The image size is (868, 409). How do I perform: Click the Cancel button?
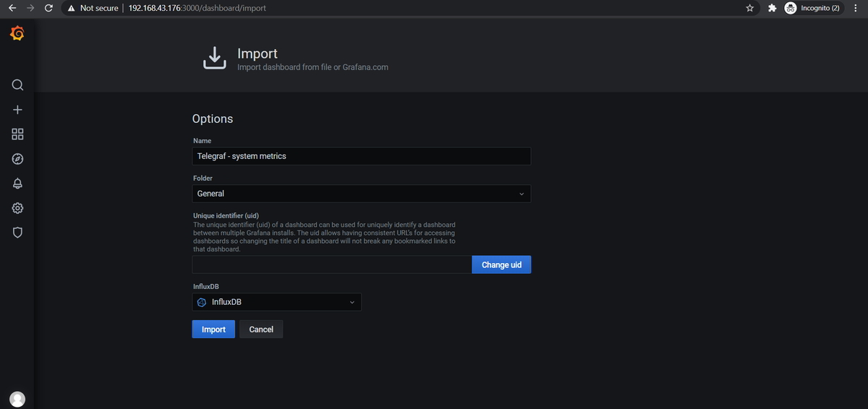pyautogui.click(x=261, y=330)
